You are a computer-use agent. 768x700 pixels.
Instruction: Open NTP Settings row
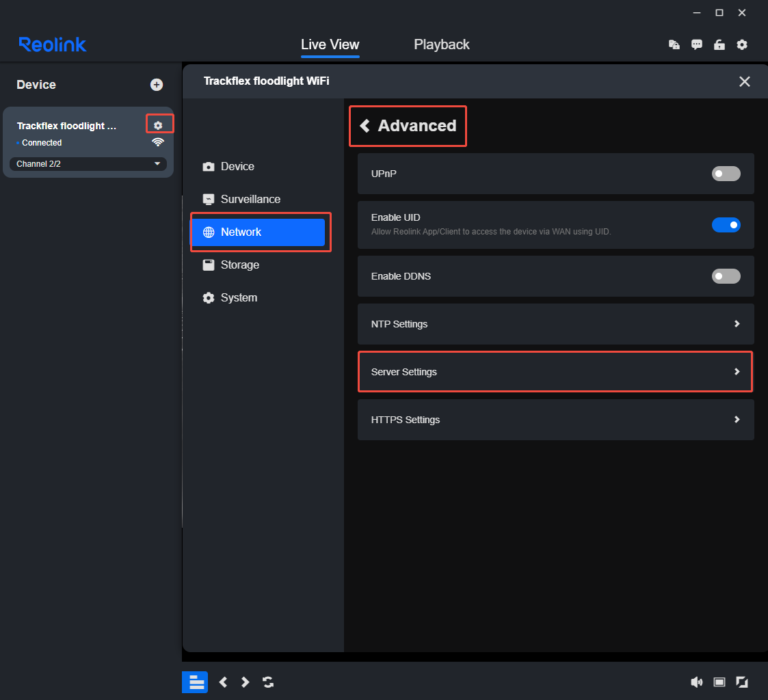[x=555, y=324]
